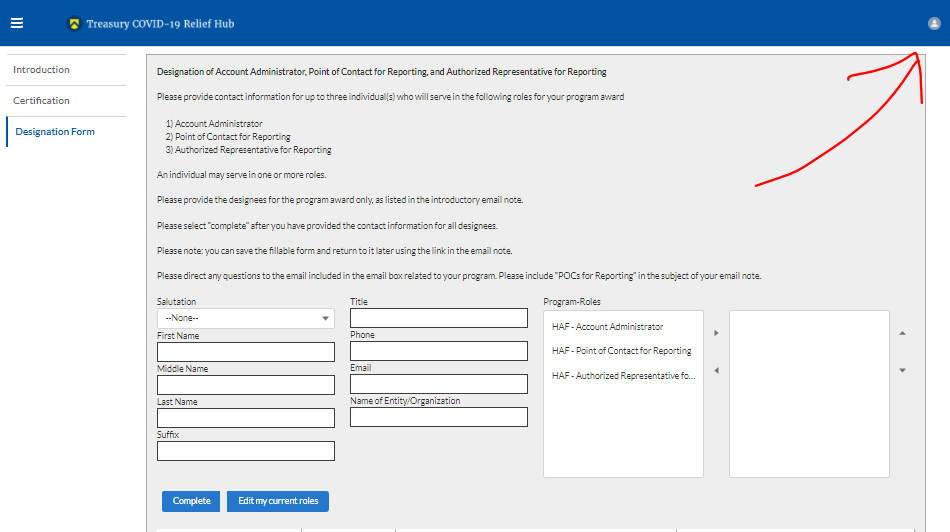Screen dimensions: 950x532
Task: Click into the Email input field
Action: pyautogui.click(x=438, y=384)
